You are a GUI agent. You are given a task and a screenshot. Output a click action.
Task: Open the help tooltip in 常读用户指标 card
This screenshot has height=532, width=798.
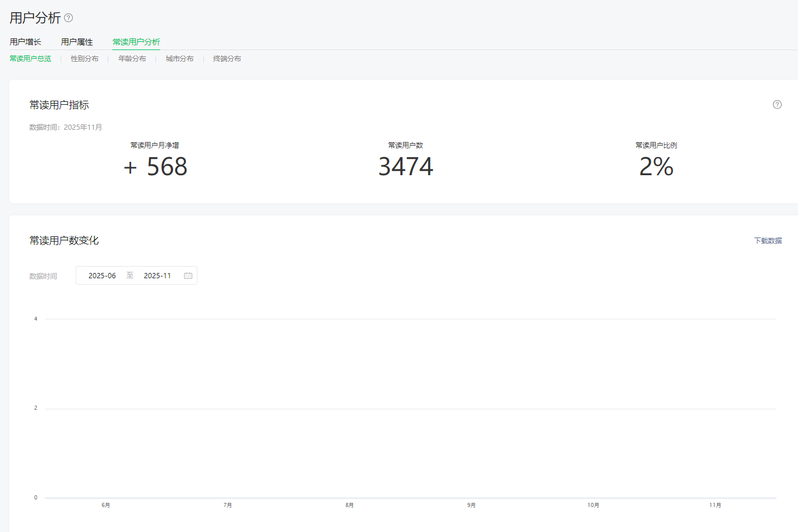[x=777, y=105]
